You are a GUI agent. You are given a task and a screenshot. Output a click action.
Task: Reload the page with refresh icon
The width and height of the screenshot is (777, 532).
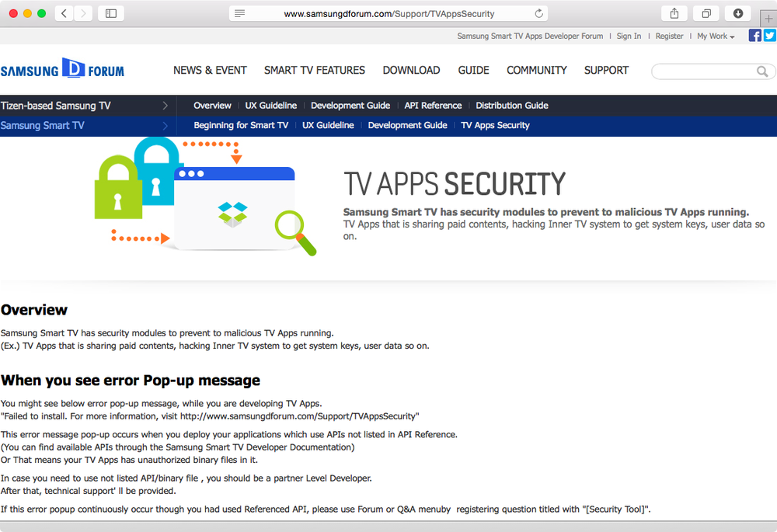tap(539, 13)
